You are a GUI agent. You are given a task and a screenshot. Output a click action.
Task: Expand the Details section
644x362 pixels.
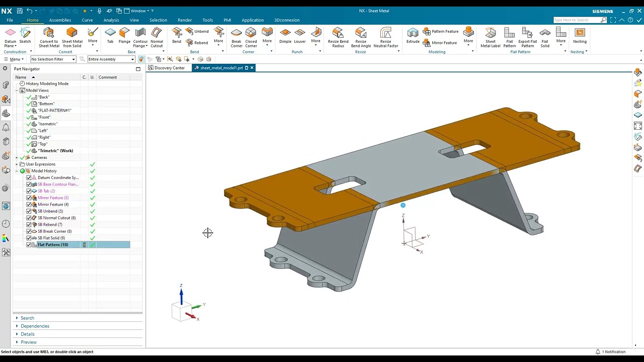[x=28, y=334]
